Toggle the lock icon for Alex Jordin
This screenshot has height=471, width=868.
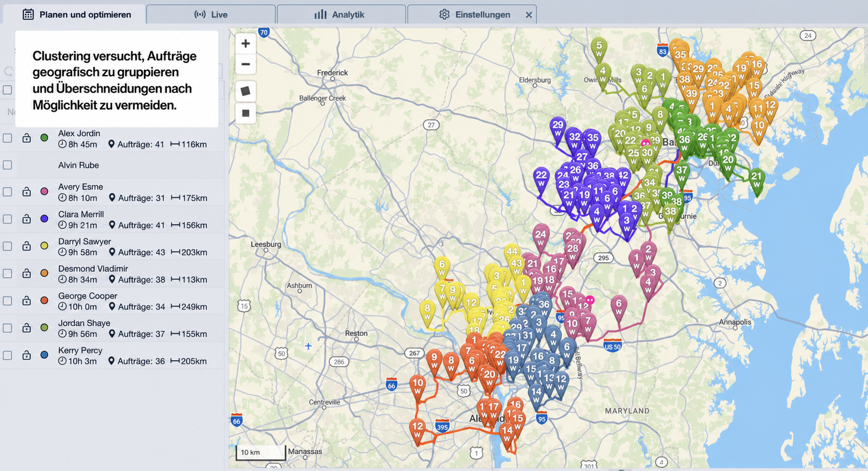(x=26, y=138)
